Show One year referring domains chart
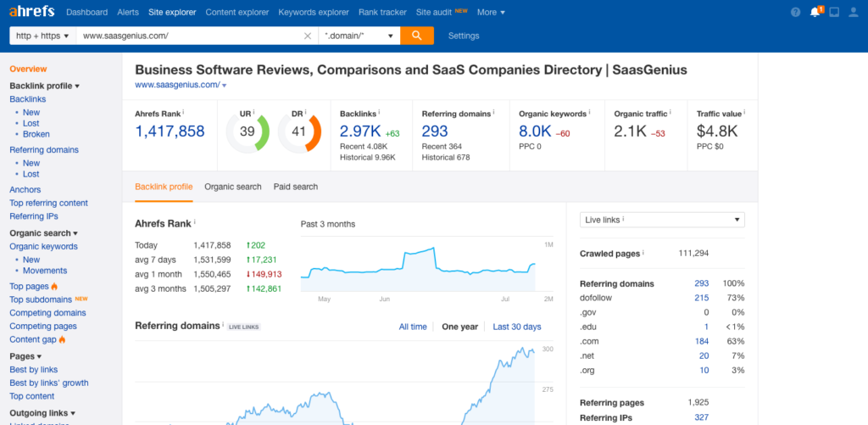Viewport: 868px width, 425px height. 460,327
